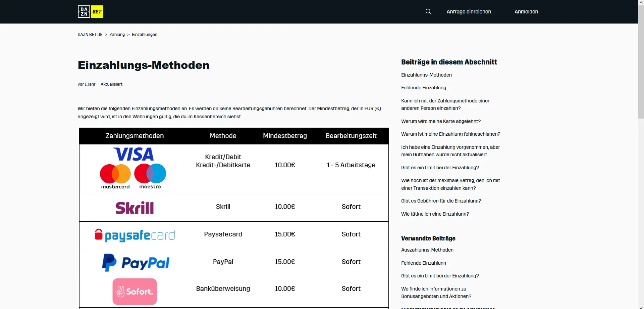The image size is (644, 309).
Task: Open article on maximaler Betrag per Transaktion
Action: pos(450,184)
